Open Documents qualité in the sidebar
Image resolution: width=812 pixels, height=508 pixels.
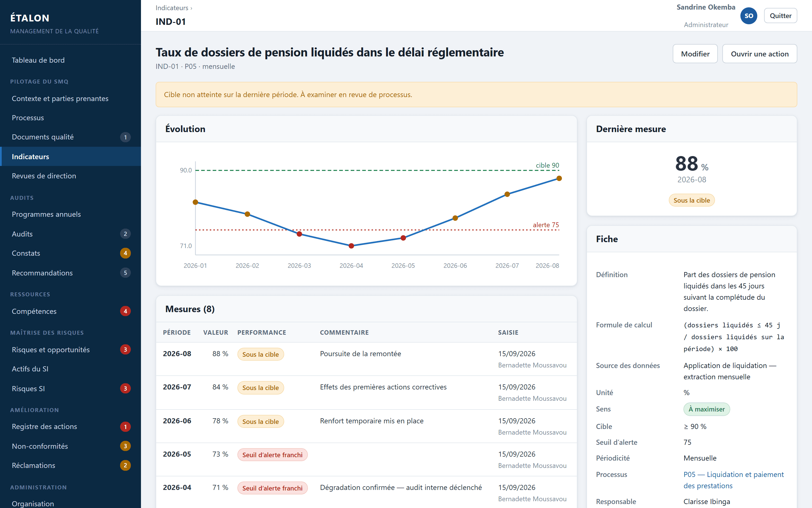tap(70, 137)
